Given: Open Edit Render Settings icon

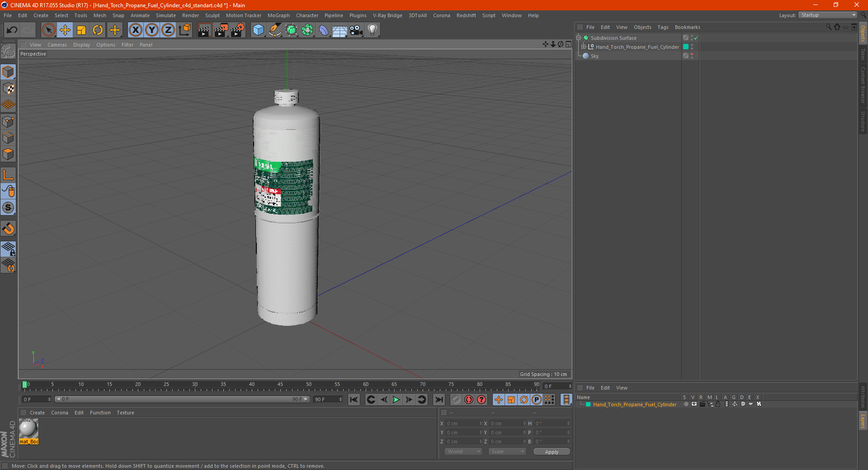Looking at the screenshot, I should tap(238, 30).
